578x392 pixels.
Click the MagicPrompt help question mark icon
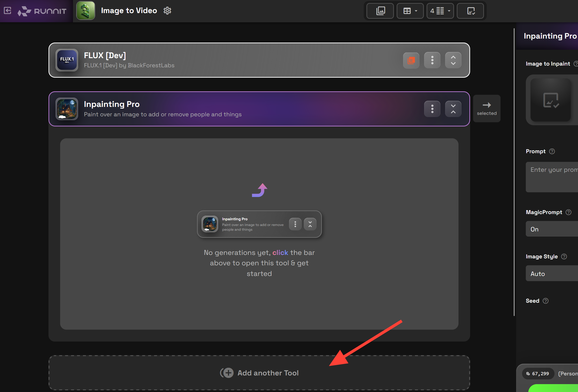[x=568, y=212]
